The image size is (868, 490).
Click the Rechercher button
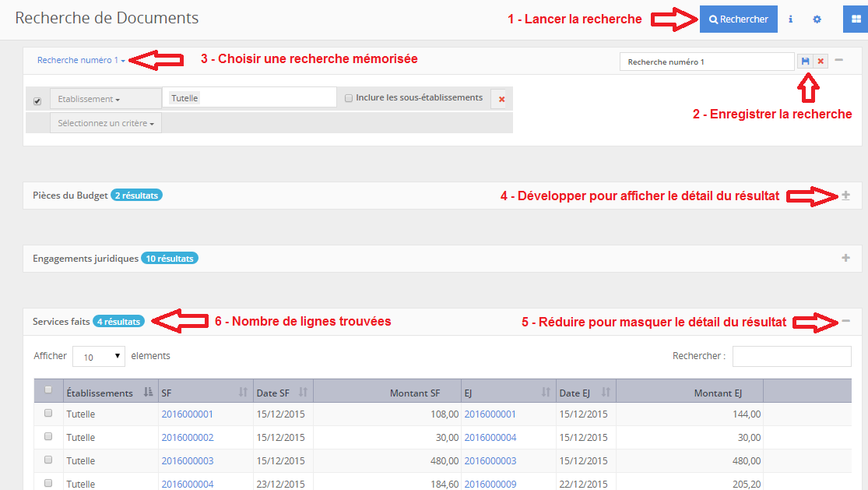(738, 19)
